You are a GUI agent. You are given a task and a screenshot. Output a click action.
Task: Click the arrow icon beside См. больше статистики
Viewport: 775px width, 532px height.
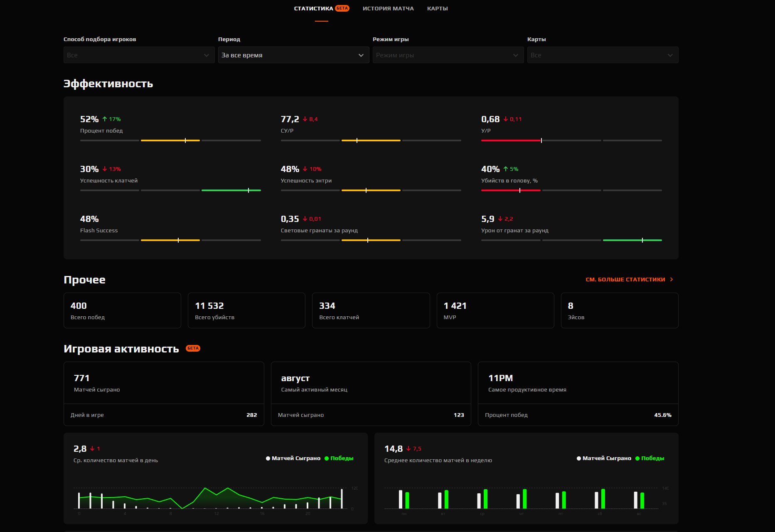tap(672, 279)
